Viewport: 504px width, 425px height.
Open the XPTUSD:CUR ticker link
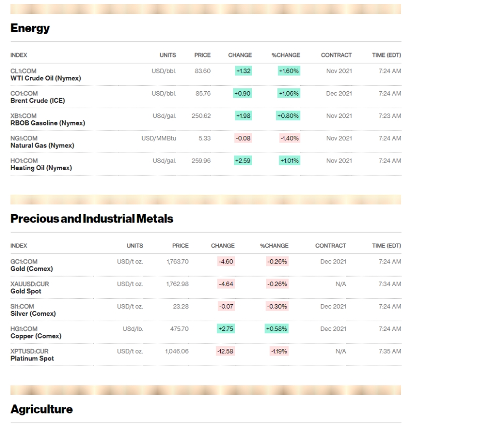(30, 351)
